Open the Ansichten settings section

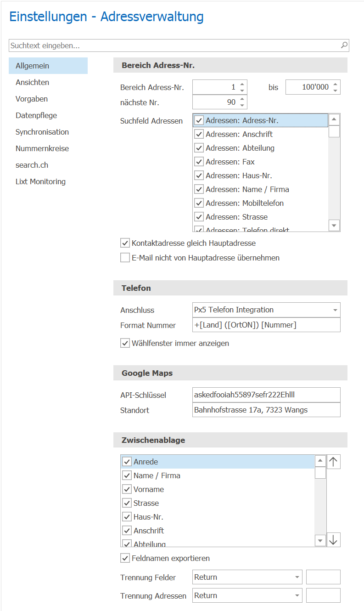click(x=48, y=82)
